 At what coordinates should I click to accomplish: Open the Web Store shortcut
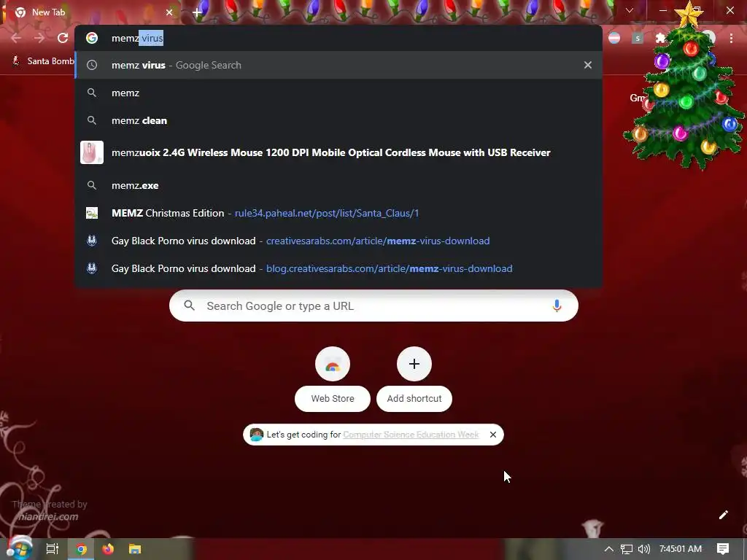point(333,378)
